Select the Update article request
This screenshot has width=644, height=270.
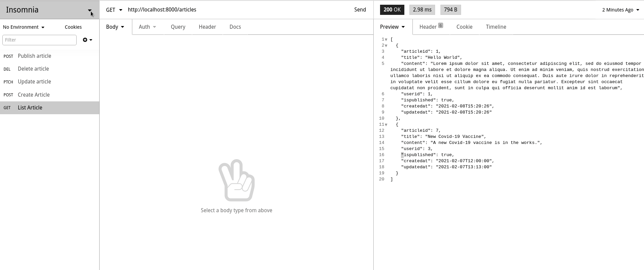click(50, 82)
